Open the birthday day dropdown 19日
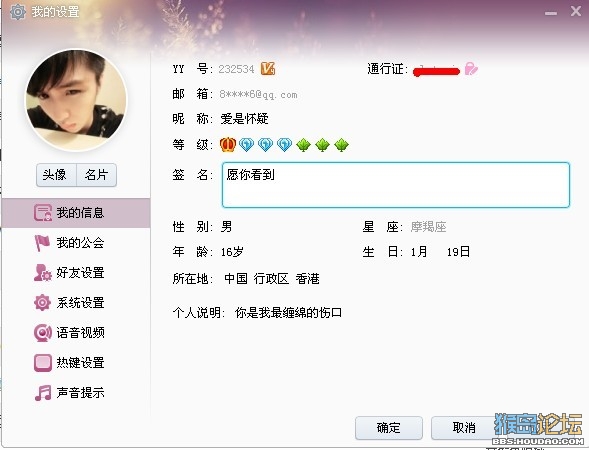This screenshot has height=450, width=589. 458,252
